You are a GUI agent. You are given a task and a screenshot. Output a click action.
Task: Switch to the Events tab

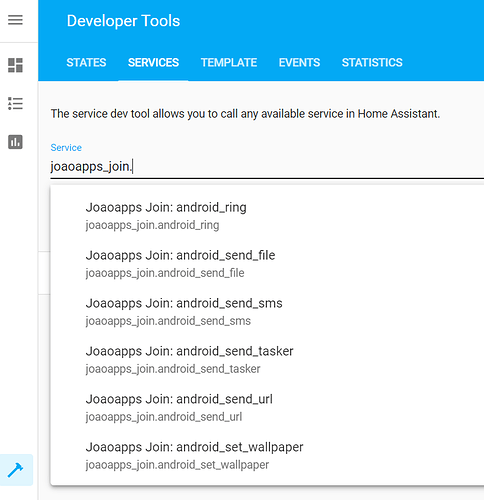[299, 63]
